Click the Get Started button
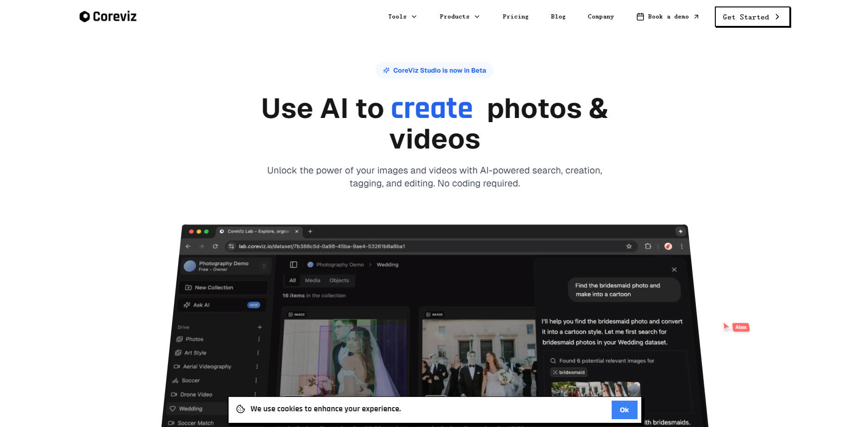 [x=752, y=17]
